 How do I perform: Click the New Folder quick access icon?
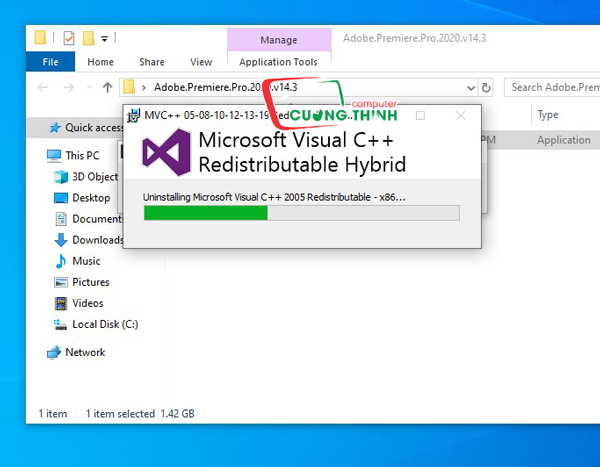click(89, 38)
